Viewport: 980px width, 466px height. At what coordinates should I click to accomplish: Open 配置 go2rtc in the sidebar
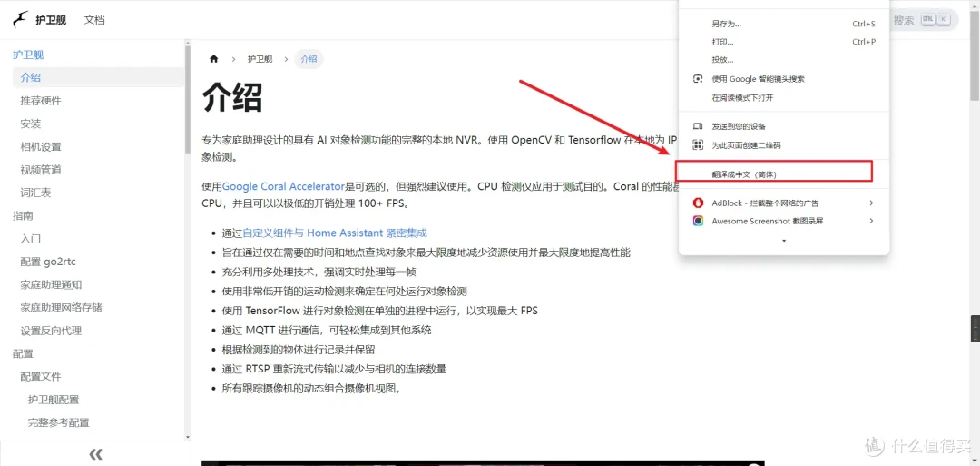48,262
